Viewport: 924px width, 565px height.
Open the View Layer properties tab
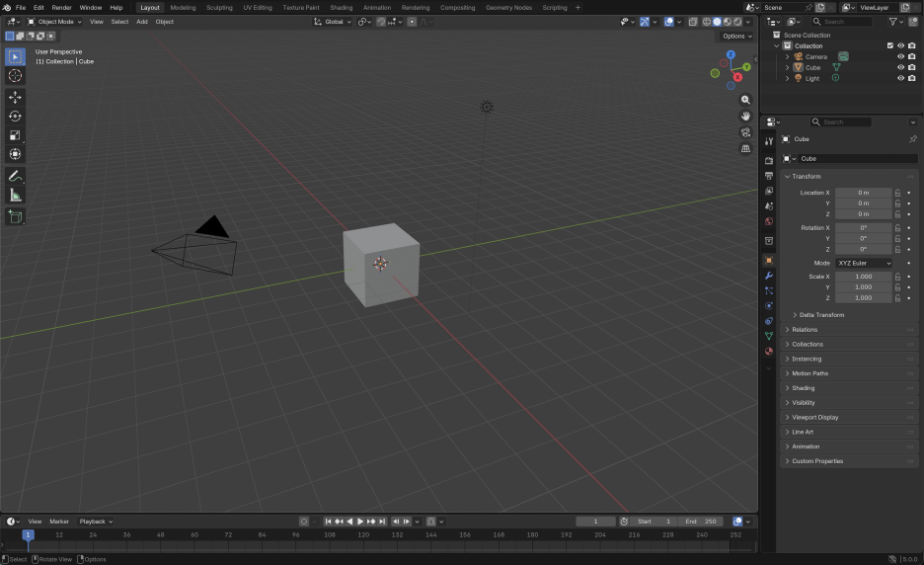768,191
